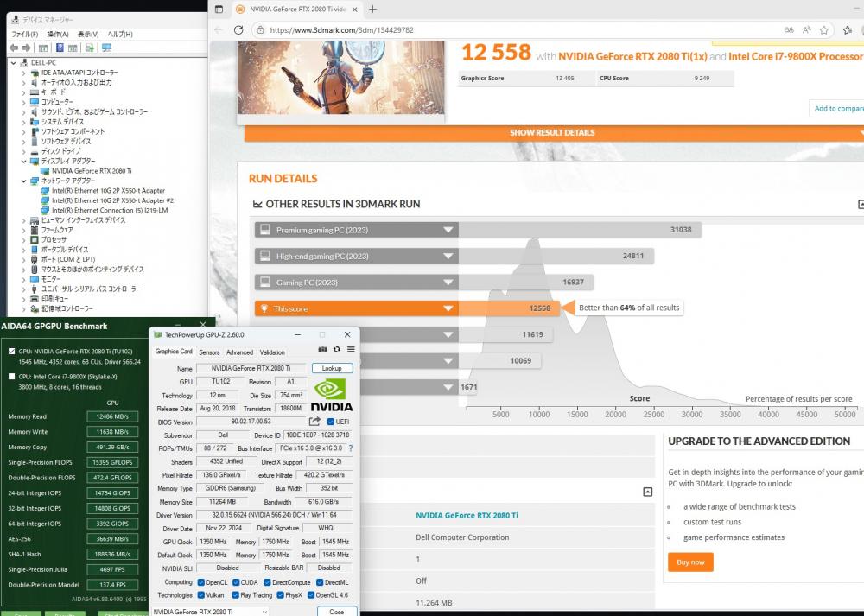The width and height of the screenshot is (864, 616).
Task: Collapse the DELL-PC root node
Action: (x=13, y=63)
